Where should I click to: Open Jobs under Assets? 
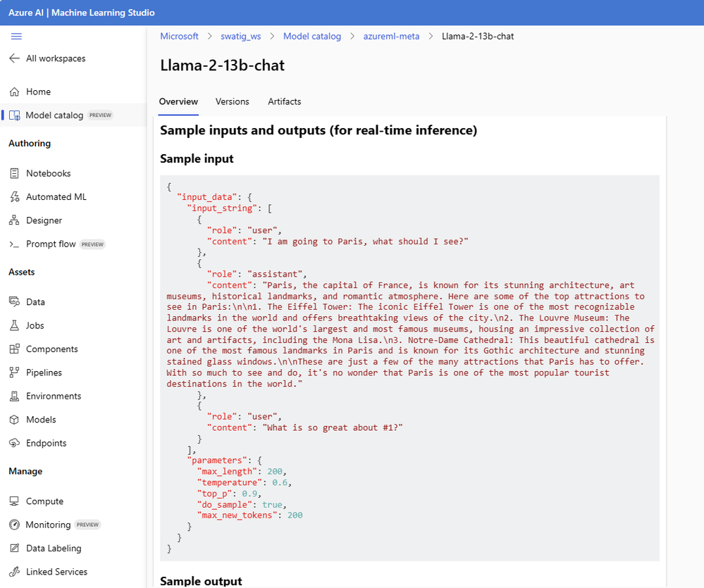pos(35,325)
